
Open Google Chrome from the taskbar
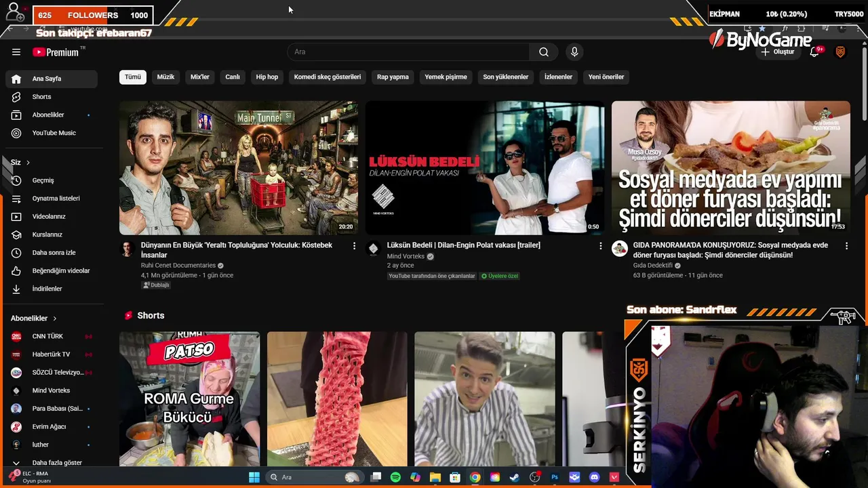click(475, 477)
